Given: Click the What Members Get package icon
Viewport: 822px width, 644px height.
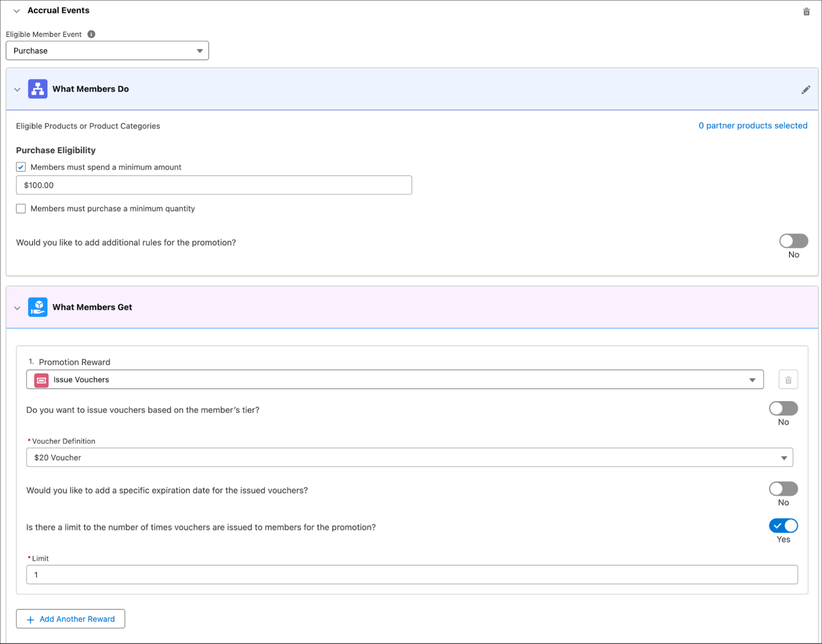Looking at the screenshot, I should point(38,307).
